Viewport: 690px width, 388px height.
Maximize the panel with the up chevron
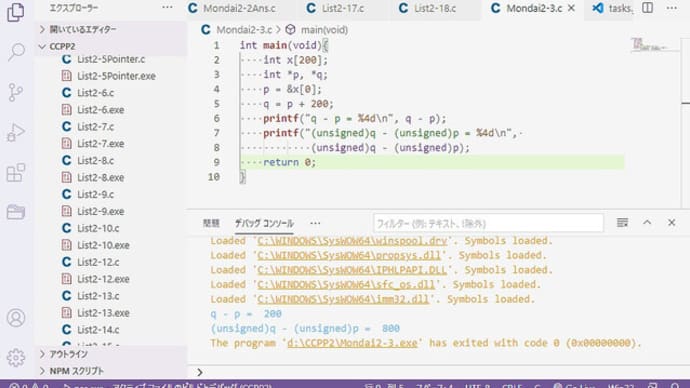[647, 223]
